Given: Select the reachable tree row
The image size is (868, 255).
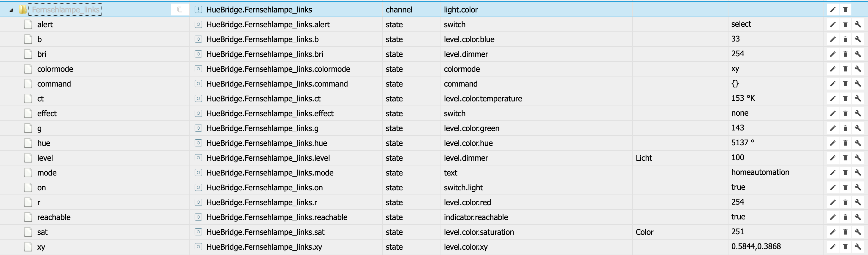Looking at the screenshot, I should click(x=54, y=217).
